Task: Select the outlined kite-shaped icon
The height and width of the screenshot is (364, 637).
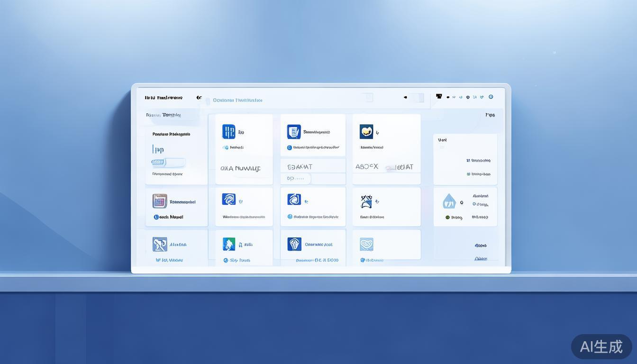Action: pos(366,201)
